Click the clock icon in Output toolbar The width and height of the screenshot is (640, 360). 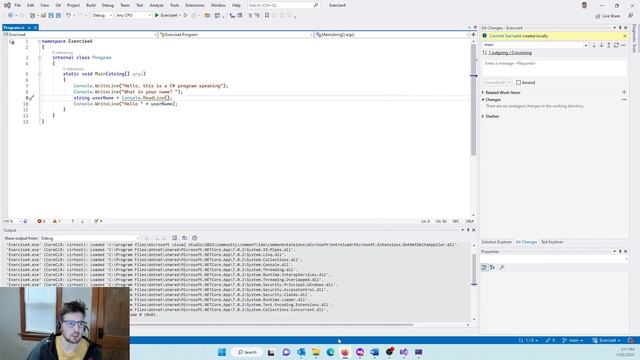(x=195, y=238)
